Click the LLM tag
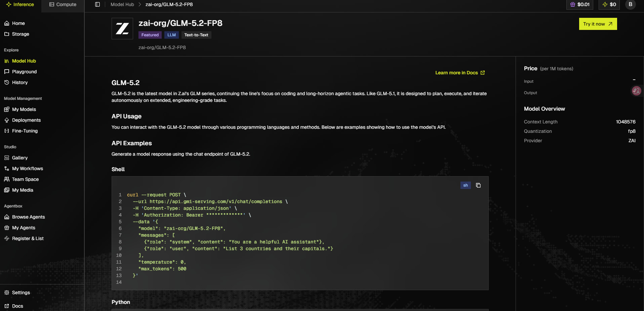644x311 pixels. (171, 35)
